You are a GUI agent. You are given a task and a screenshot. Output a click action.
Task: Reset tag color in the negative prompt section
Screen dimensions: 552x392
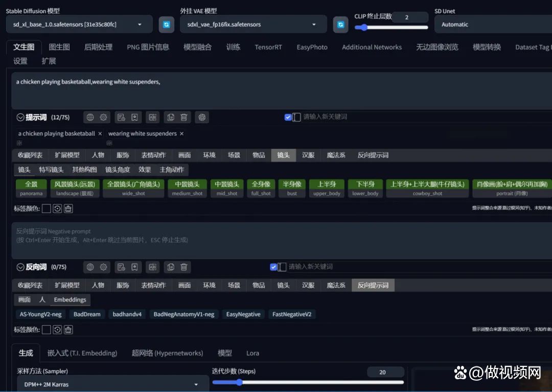(57, 330)
